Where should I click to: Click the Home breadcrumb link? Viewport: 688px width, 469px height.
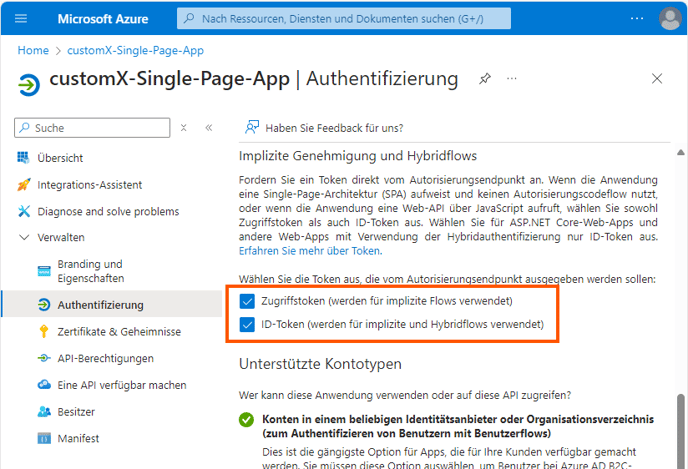[33, 50]
